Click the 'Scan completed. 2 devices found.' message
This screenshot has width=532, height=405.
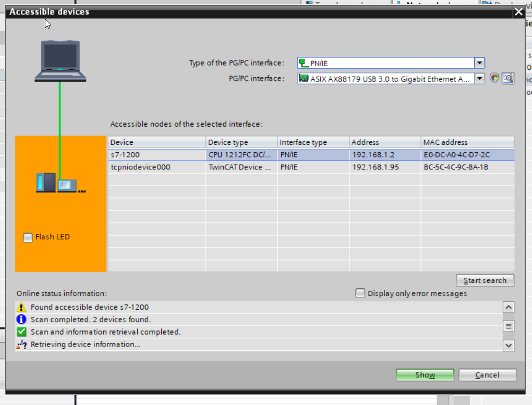(x=91, y=320)
